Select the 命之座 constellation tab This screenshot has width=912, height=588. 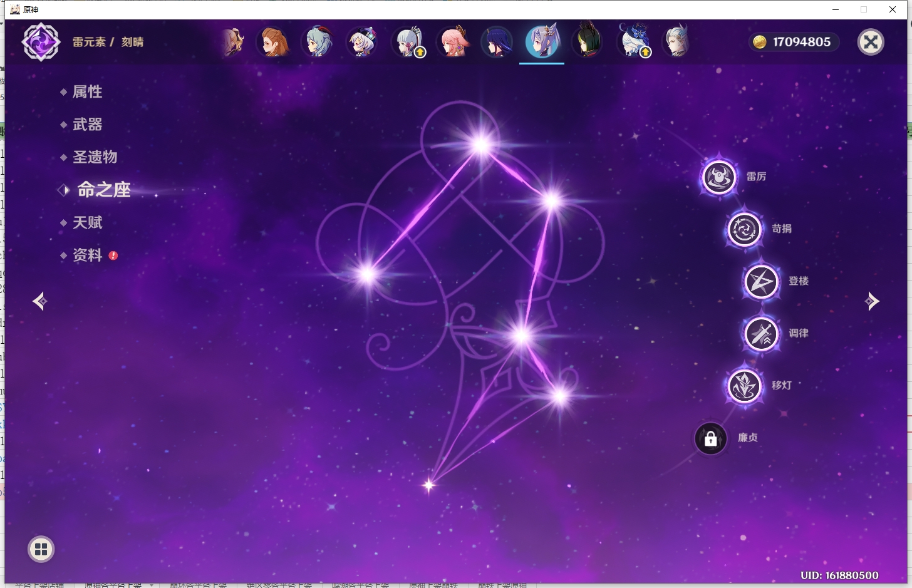point(103,190)
